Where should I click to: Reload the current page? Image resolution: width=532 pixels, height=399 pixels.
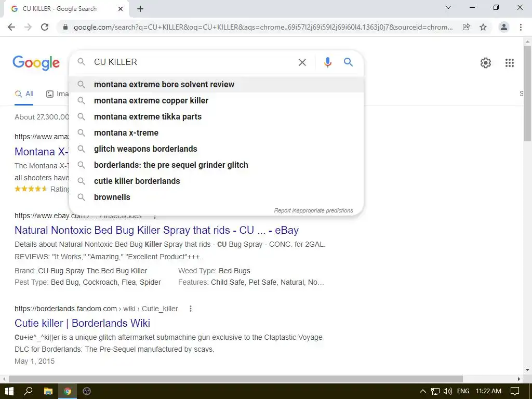(x=45, y=27)
